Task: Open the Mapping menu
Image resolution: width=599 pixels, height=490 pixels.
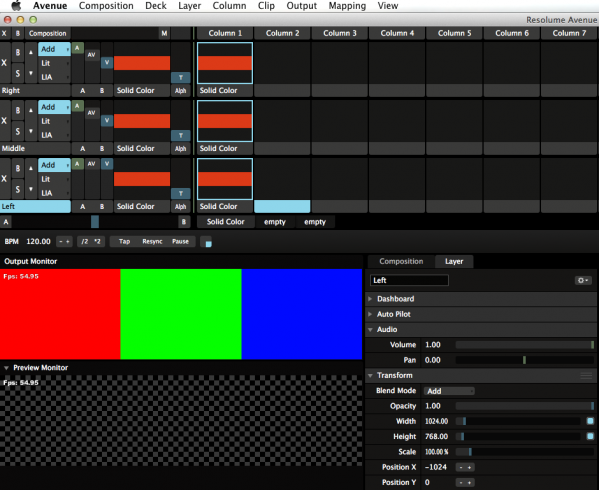Action: click(347, 6)
